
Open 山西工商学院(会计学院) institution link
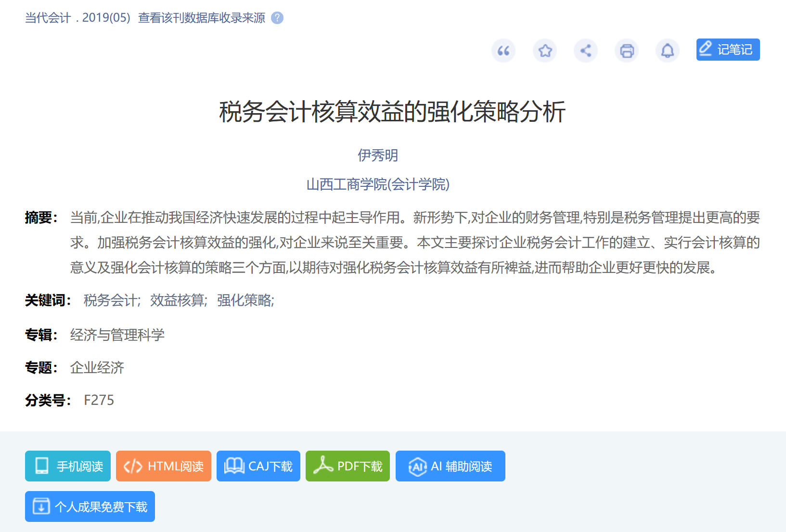[x=378, y=184]
